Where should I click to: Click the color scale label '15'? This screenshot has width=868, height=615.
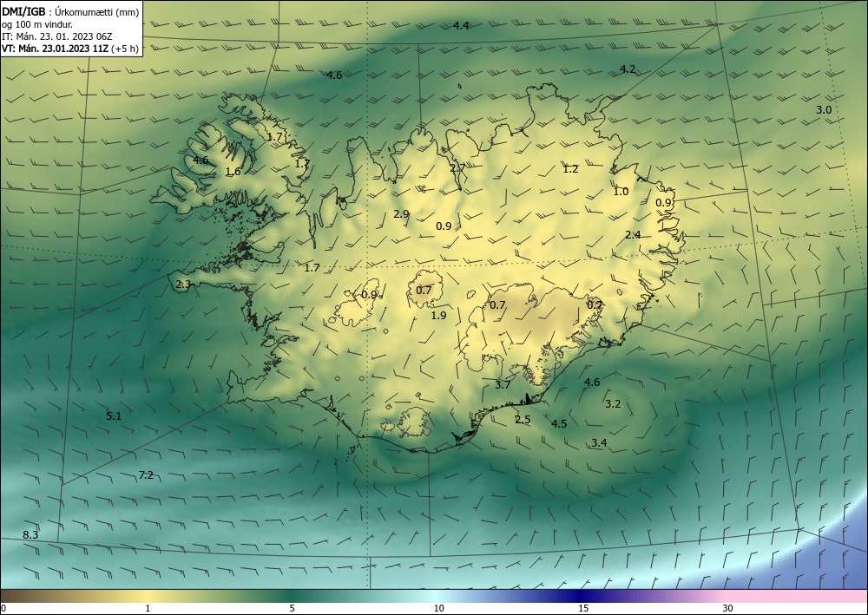(583, 608)
